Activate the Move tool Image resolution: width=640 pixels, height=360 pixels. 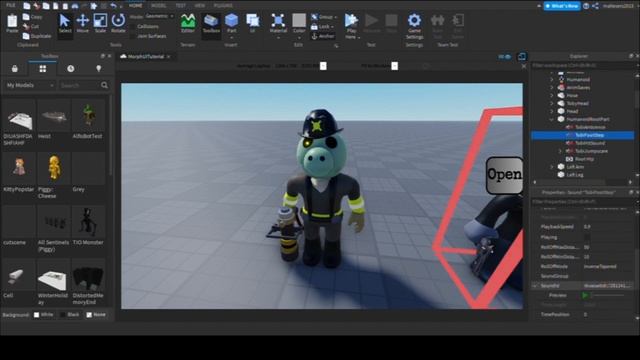[82, 20]
